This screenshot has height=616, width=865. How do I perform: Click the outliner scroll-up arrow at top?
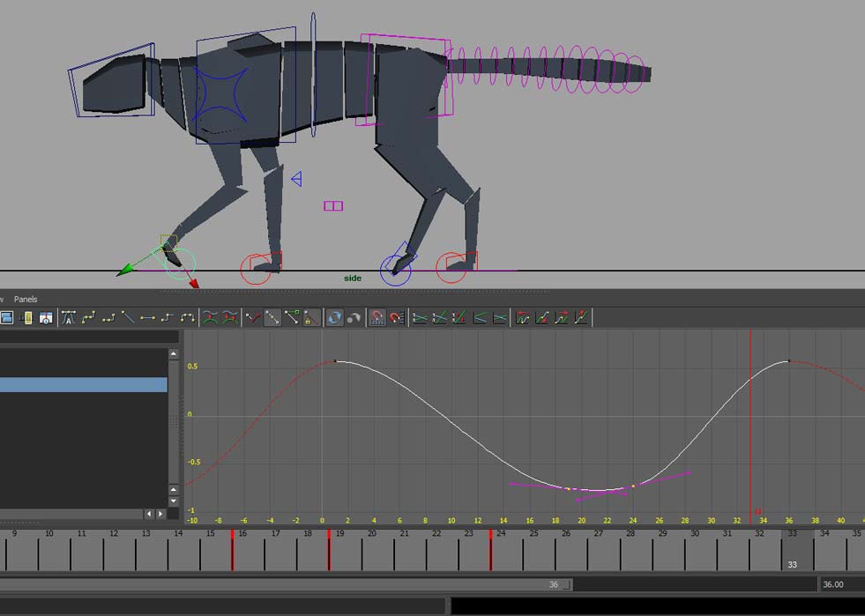point(173,353)
